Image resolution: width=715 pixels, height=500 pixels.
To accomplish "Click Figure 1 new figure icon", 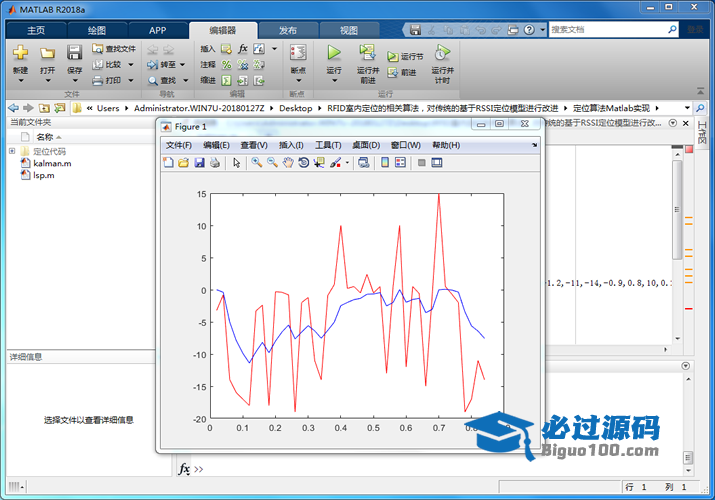I will point(168,163).
